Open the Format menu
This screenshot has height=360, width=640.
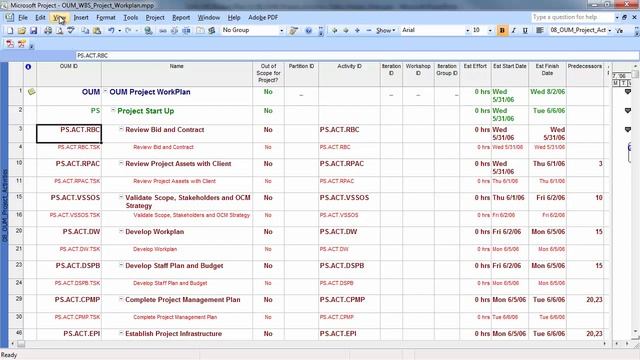pos(106,18)
